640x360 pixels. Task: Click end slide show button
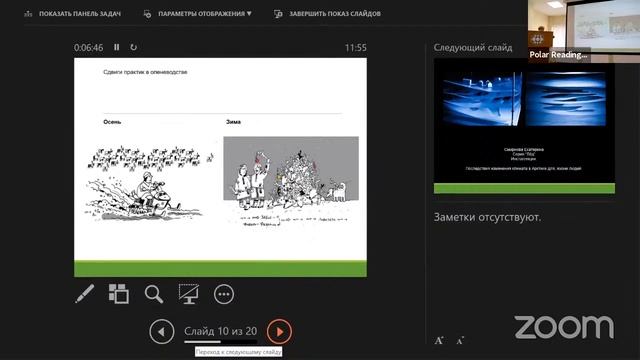327,14
